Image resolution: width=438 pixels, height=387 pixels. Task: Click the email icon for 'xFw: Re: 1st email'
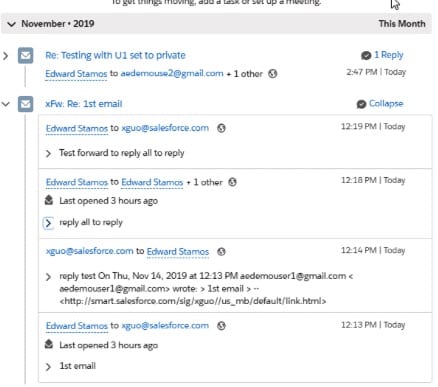pos(25,104)
